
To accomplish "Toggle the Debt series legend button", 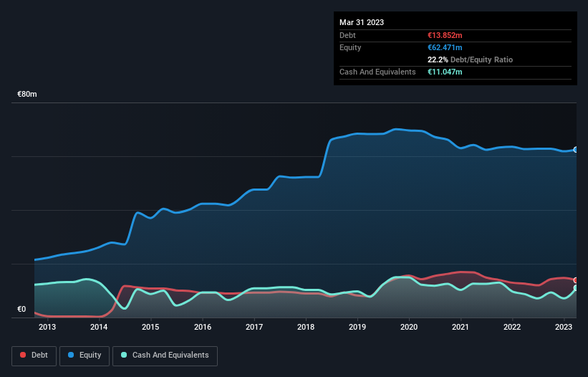I will click(x=34, y=355).
